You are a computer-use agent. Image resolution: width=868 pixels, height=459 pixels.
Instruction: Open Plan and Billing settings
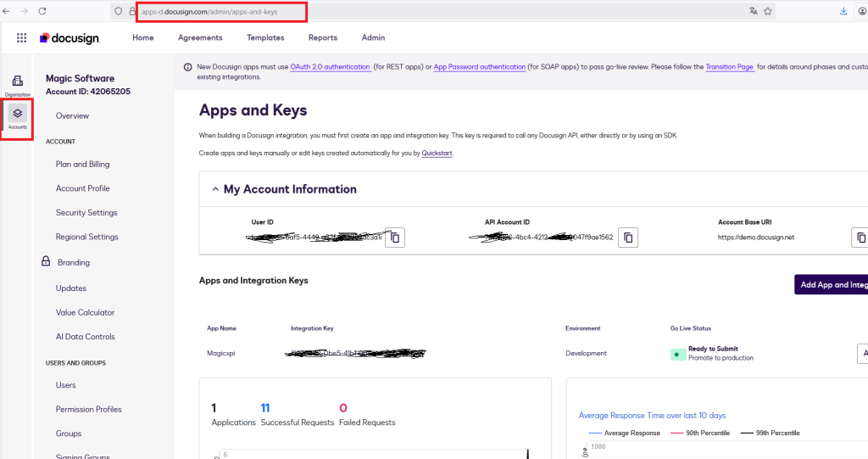pos(82,164)
